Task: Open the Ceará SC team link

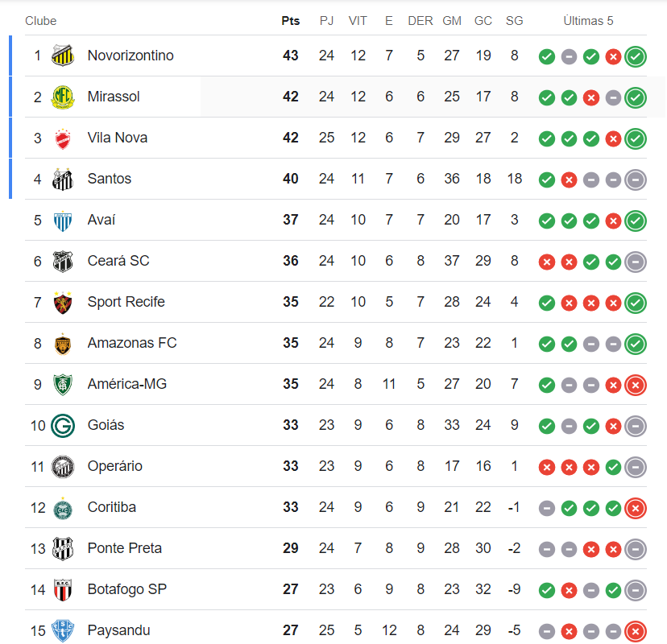Action: tap(118, 261)
